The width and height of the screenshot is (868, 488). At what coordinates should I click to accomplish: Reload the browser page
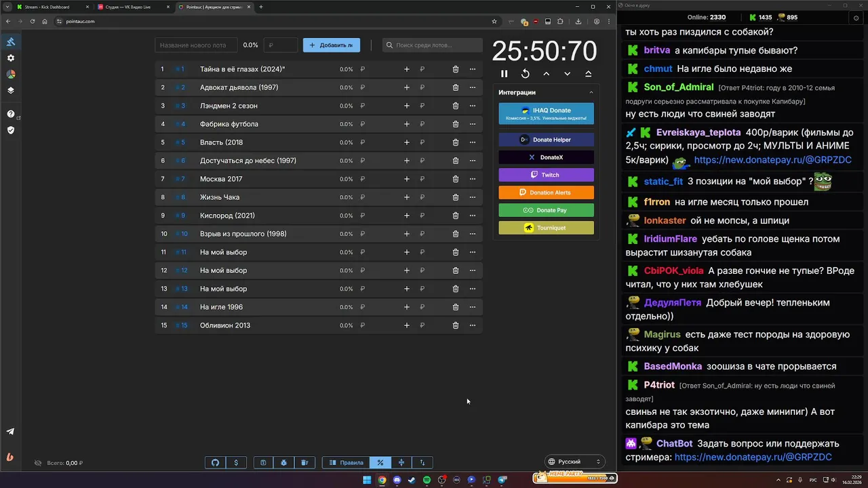(33, 21)
